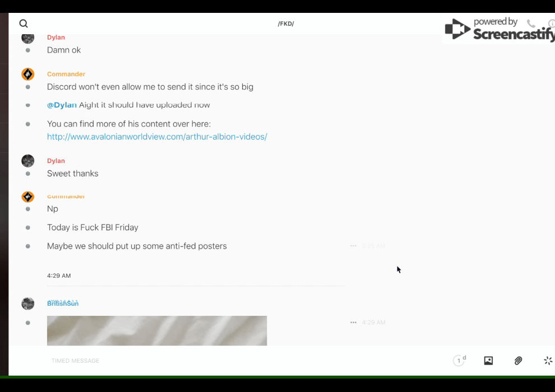This screenshot has width=555, height=392.
Task: Click the BritishSun sender name
Action: (63, 304)
